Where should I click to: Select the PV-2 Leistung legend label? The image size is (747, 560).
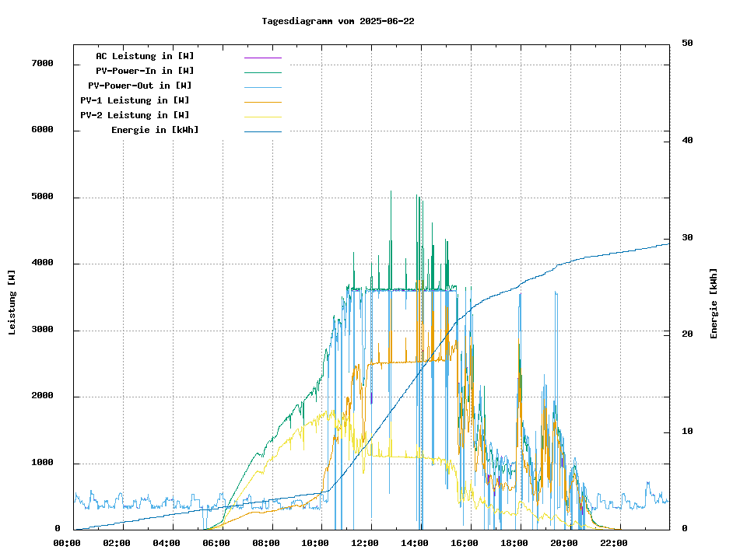point(135,115)
